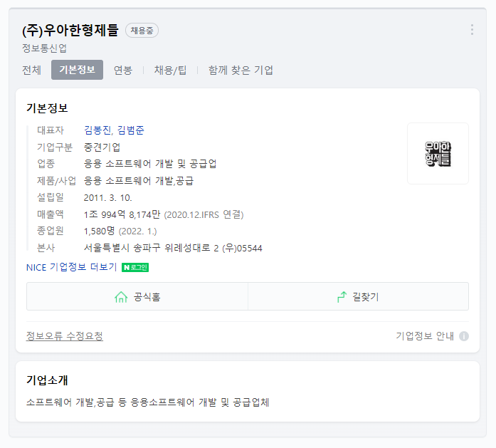Open the 우아한형제들 logo thumbnail
This screenshot has height=448, width=496.
click(x=438, y=154)
